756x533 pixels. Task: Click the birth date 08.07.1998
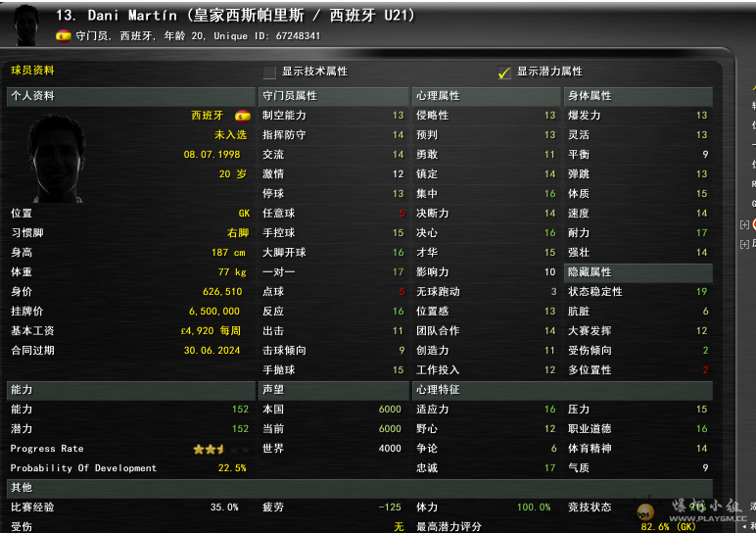pyautogui.click(x=212, y=155)
